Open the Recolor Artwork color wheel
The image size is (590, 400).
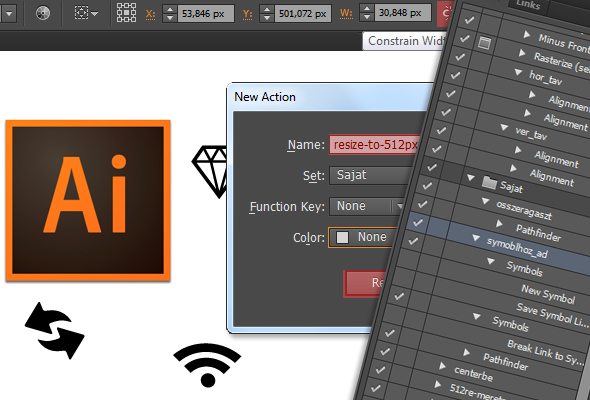tap(43, 13)
